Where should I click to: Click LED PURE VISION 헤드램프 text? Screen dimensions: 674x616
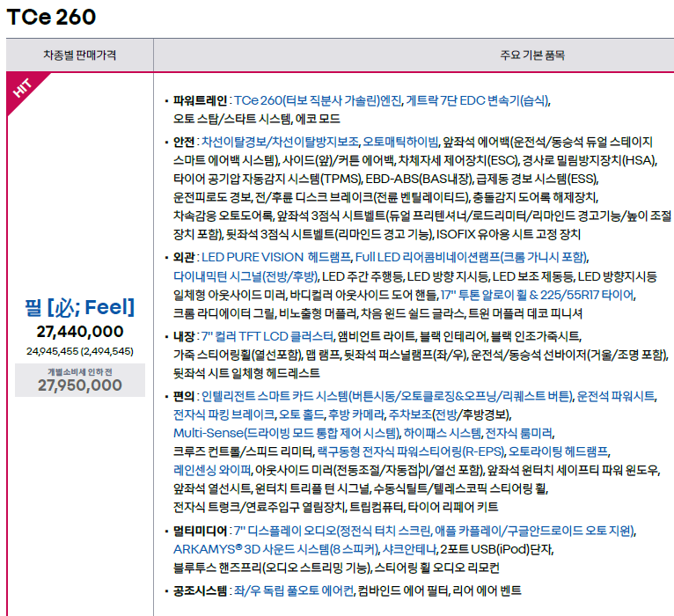[276, 258]
